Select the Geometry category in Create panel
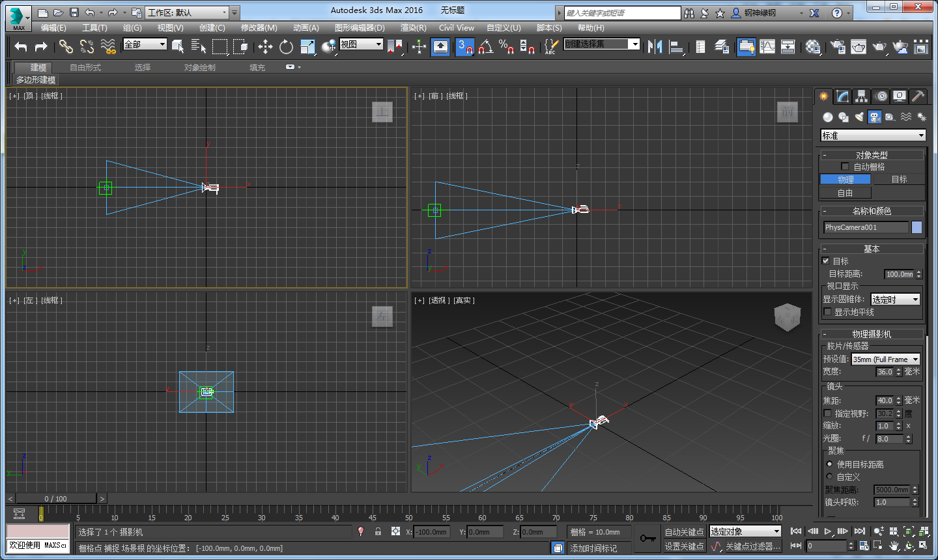Screen dimensions: 938x560 (827, 117)
